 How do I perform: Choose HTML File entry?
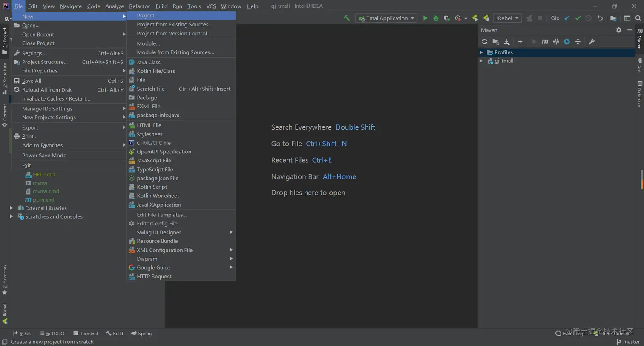click(x=181, y=125)
